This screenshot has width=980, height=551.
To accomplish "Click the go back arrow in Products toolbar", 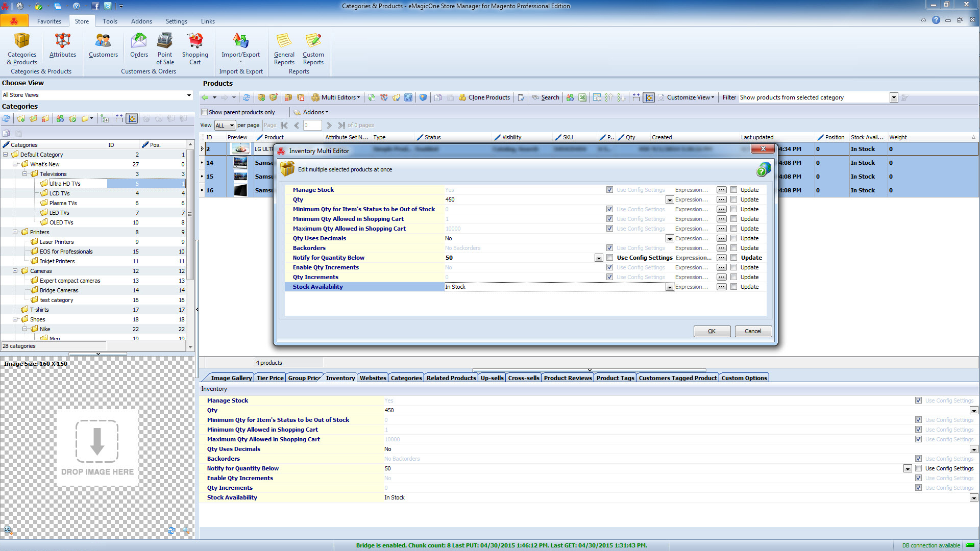I will (x=205, y=97).
